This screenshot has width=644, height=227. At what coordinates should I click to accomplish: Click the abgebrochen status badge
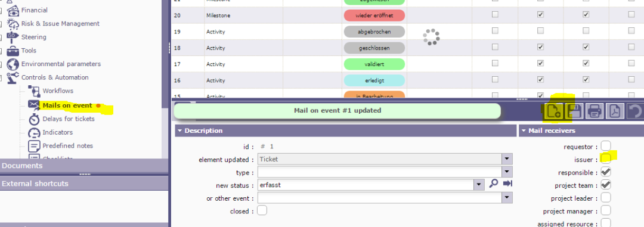pos(374,32)
